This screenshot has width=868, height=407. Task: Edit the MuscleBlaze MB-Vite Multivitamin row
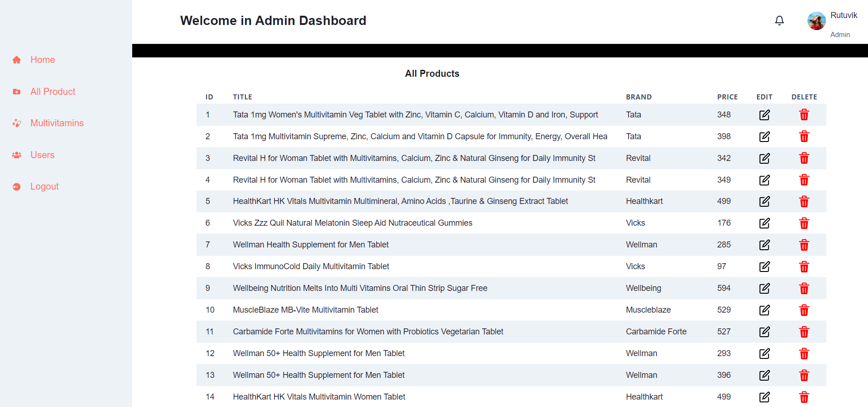point(764,310)
